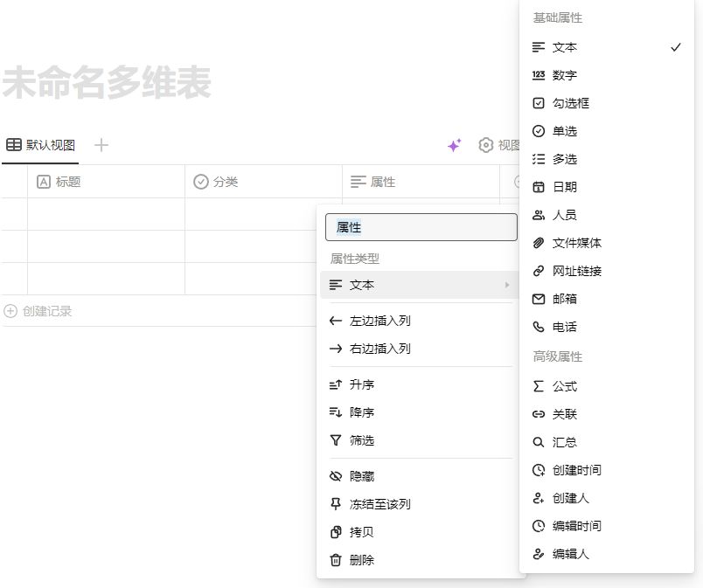The height and width of the screenshot is (588, 703).
Task: Click the purple AI sparkle icon
Action: [454, 146]
